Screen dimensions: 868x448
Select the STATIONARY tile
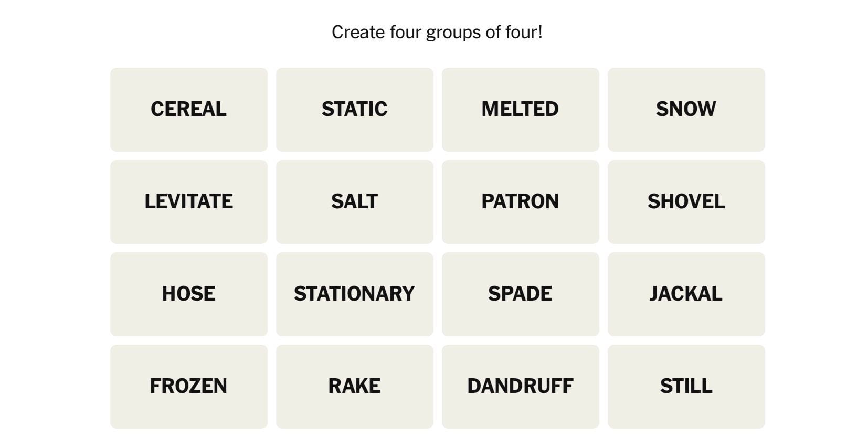tap(354, 294)
